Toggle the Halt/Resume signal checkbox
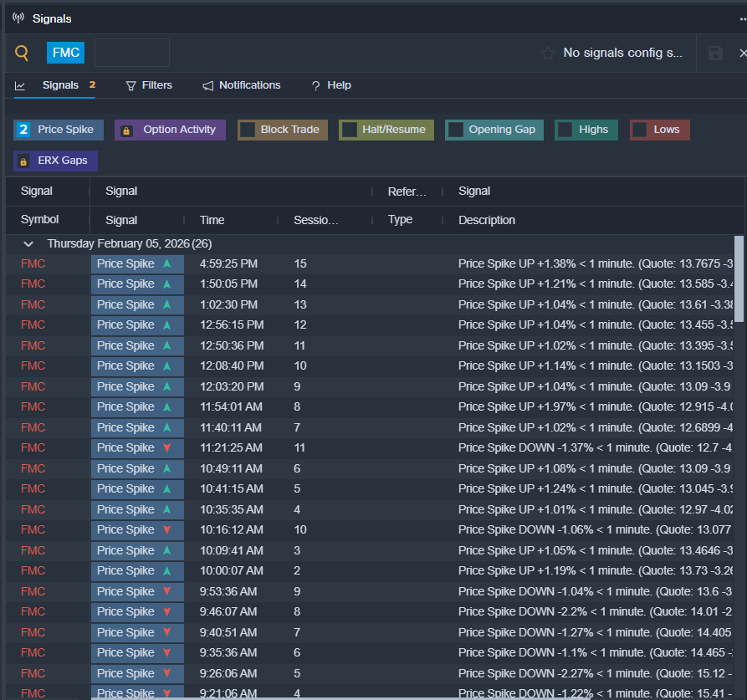This screenshot has width=747, height=700. tap(350, 130)
